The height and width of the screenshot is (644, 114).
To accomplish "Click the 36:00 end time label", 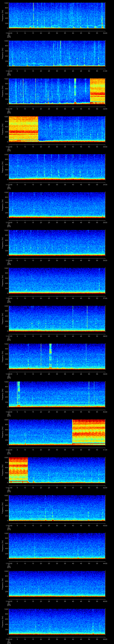I will pyautogui.click(x=105, y=260).
